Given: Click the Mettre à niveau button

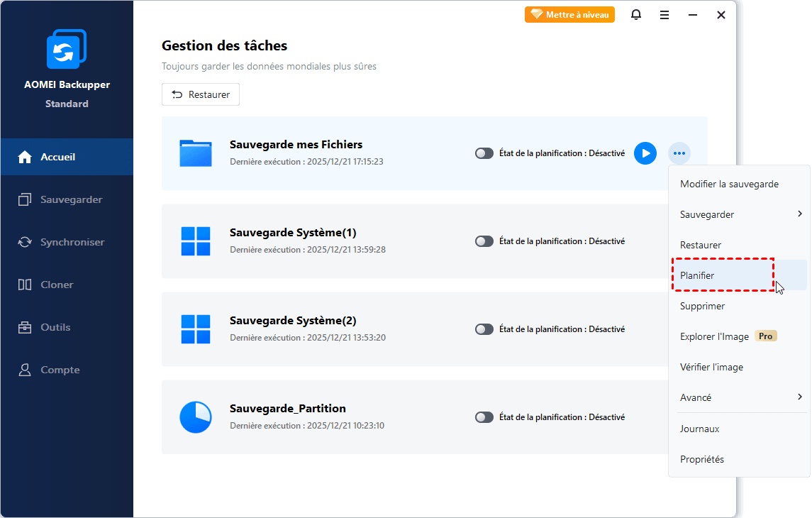Looking at the screenshot, I should pos(569,15).
